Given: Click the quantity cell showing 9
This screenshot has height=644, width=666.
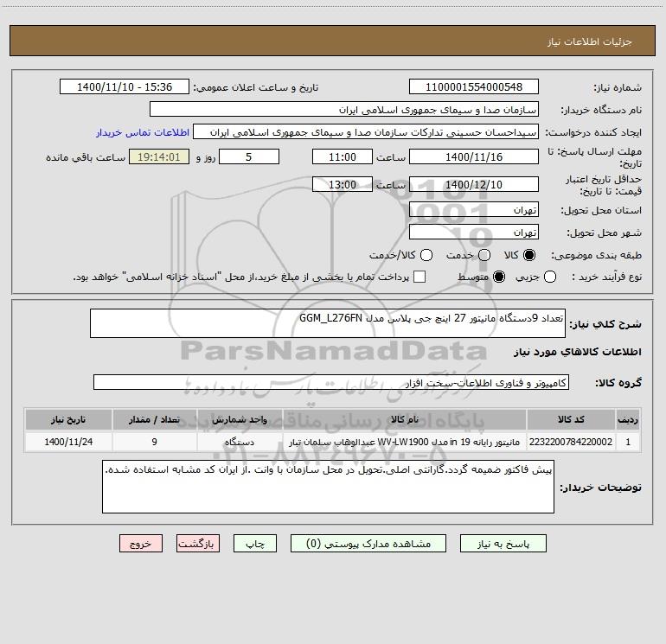Looking at the screenshot, I should click(x=154, y=442).
